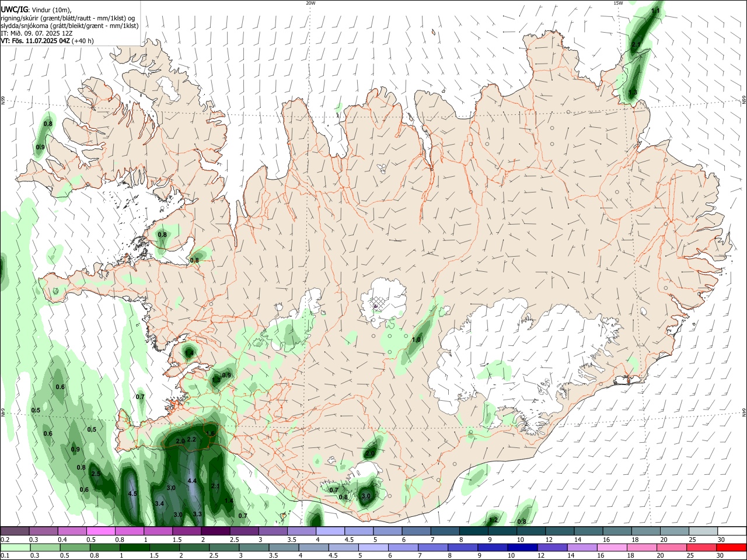Click the pale purple 0.2 legend swatch
The width and height of the screenshot is (747, 560).
pyautogui.click(x=15, y=531)
